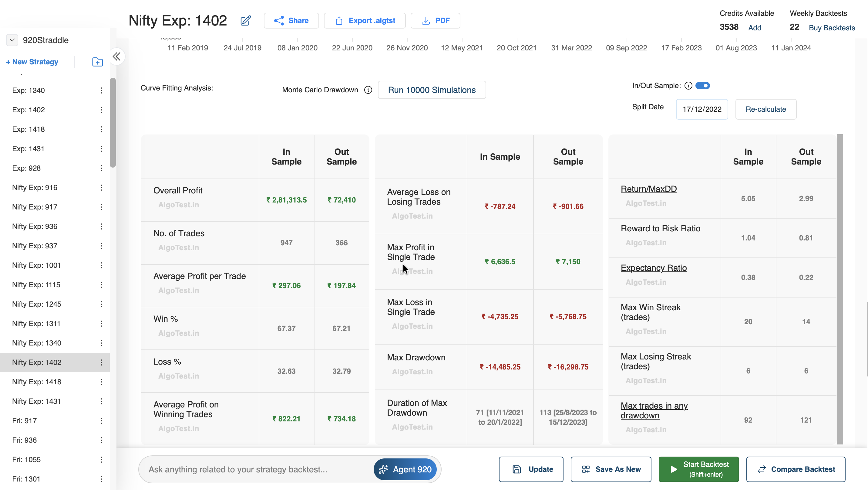Open three-dot menu for Fri: 917
The height and width of the screenshot is (490, 868).
tap(101, 421)
